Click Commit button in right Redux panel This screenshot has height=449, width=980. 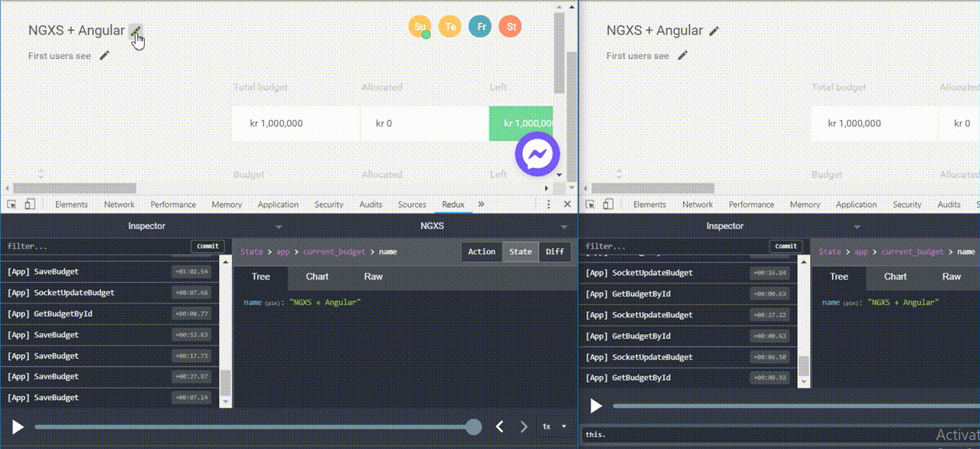[786, 246]
